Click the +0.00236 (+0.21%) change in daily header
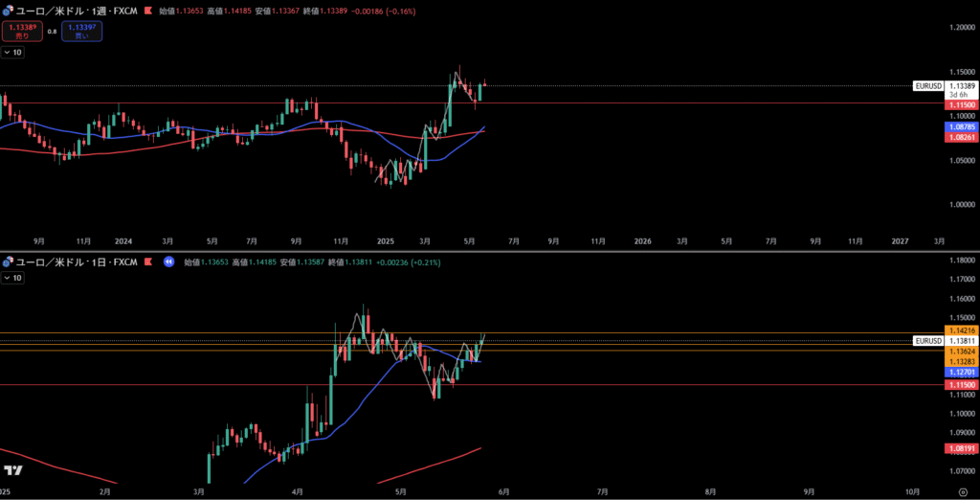The image size is (980, 500). point(410,262)
